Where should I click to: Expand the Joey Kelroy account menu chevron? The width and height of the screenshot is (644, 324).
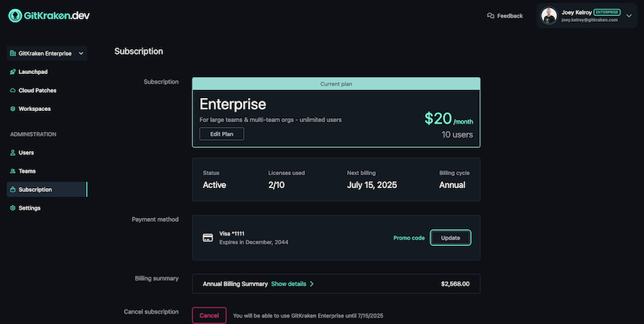(629, 15)
